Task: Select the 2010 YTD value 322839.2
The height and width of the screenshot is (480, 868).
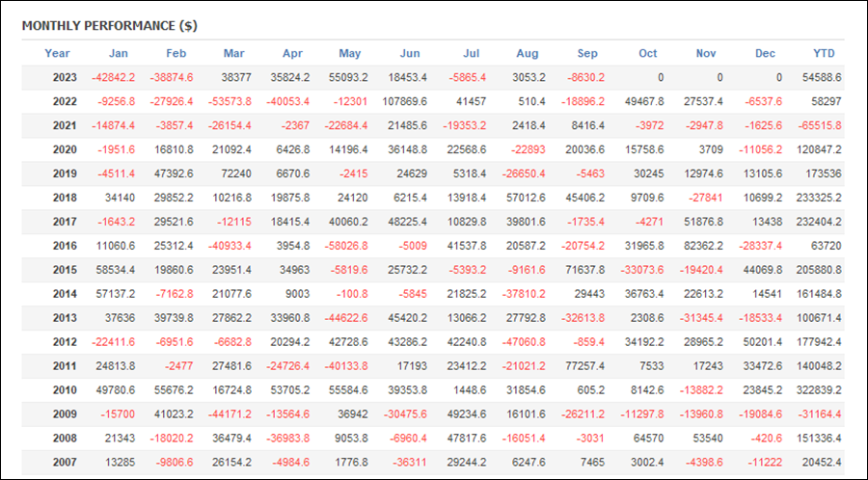Action: (x=819, y=390)
